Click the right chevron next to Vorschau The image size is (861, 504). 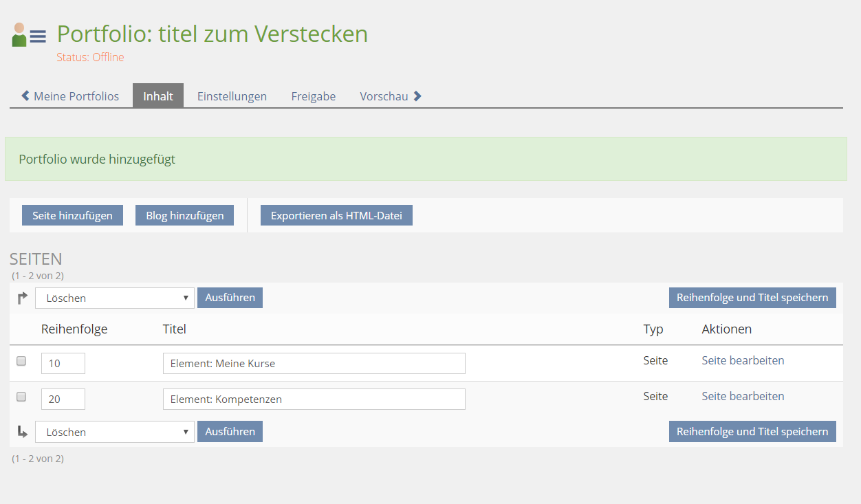coord(417,96)
